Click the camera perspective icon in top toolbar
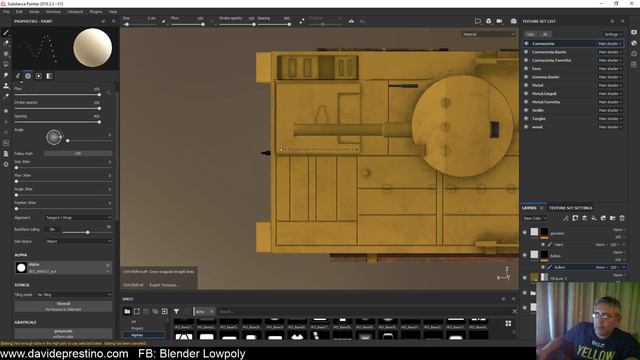640x360 pixels. (x=478, y=21)
